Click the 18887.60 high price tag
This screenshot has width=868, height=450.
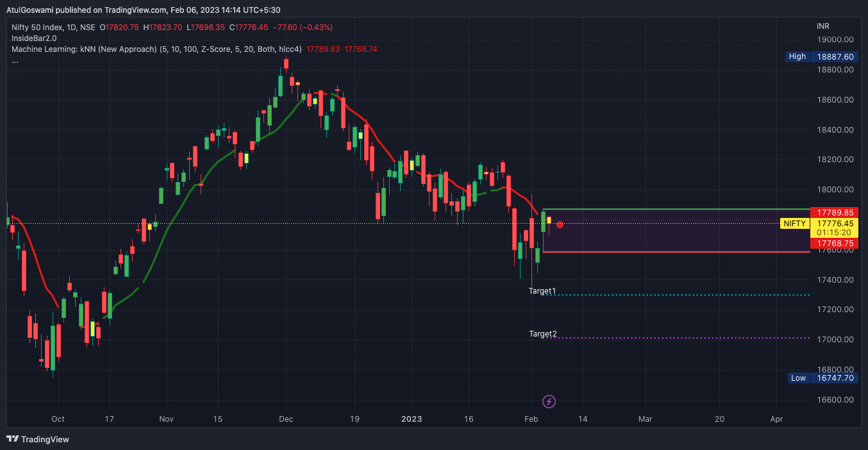point(835,56)
